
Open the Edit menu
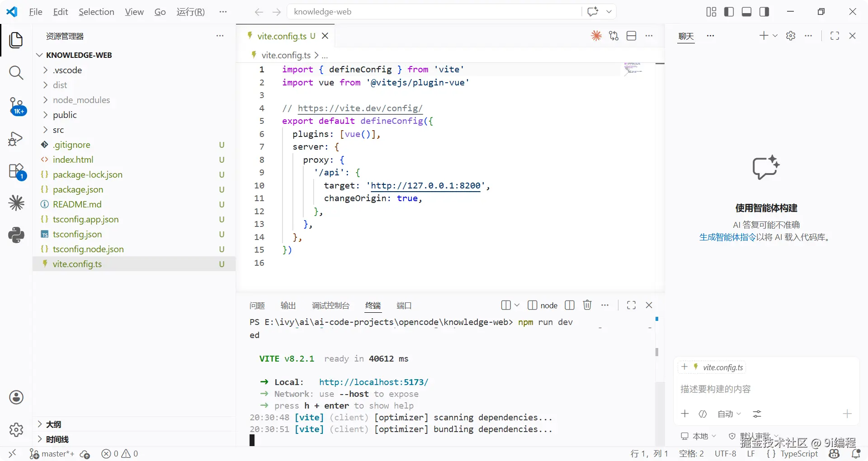(60, 12)
